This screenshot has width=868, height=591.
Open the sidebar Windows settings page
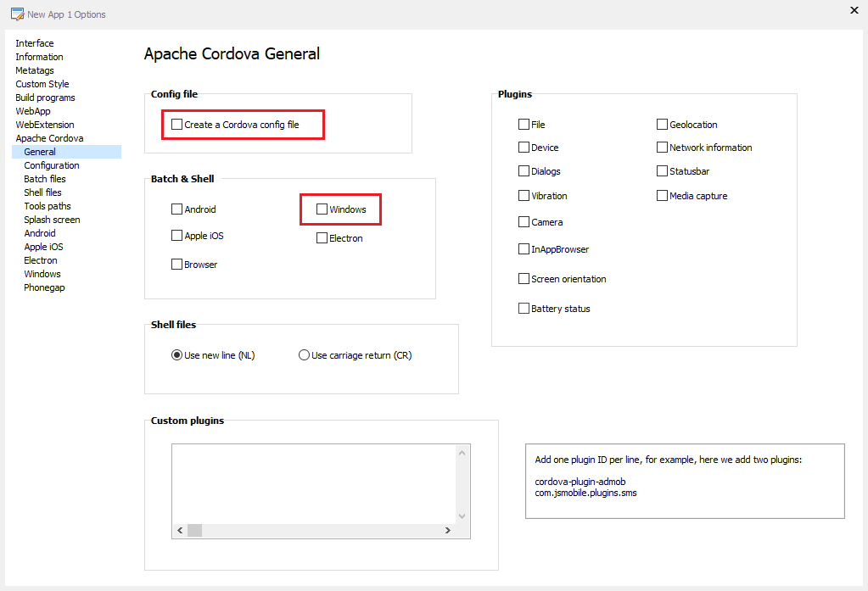42,274
